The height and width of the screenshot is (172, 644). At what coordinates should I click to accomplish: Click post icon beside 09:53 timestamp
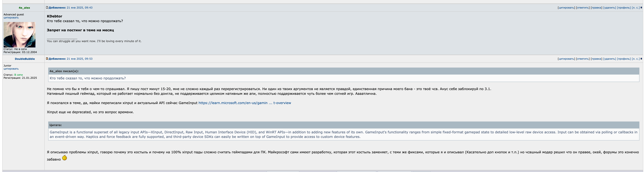point(47,59)
